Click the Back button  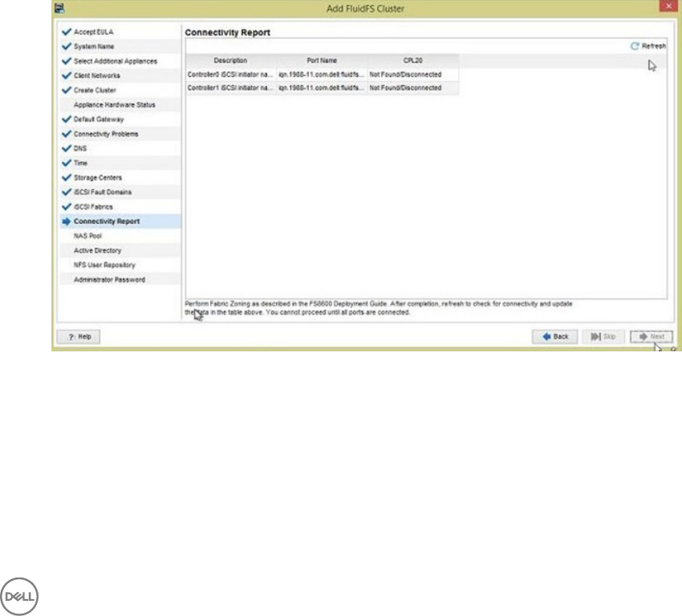[x=555, y=337]
